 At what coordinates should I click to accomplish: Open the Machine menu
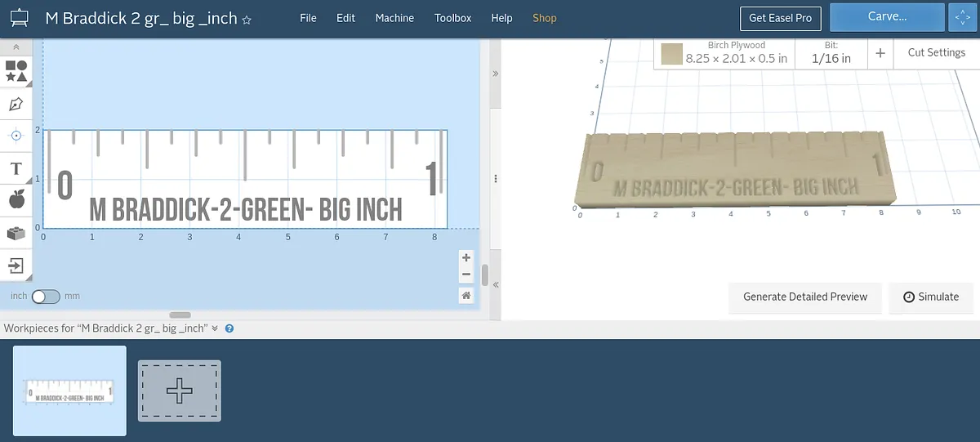(x=394, y=18)
